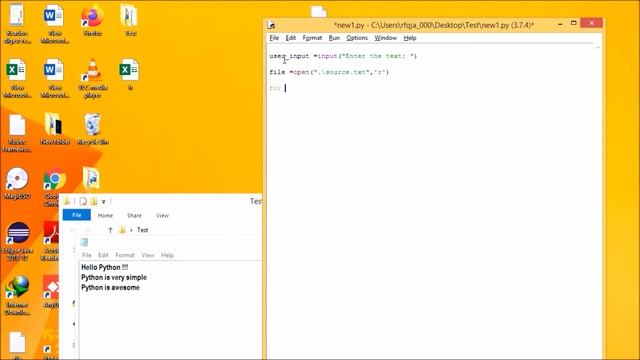Click the IDLE title bar showing new1.py

click(434, 25)
